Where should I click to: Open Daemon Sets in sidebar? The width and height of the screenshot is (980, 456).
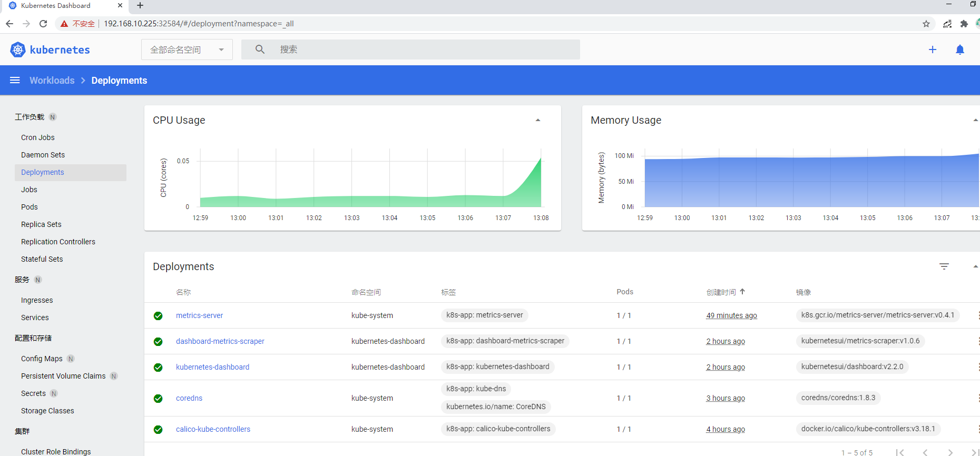43,155
